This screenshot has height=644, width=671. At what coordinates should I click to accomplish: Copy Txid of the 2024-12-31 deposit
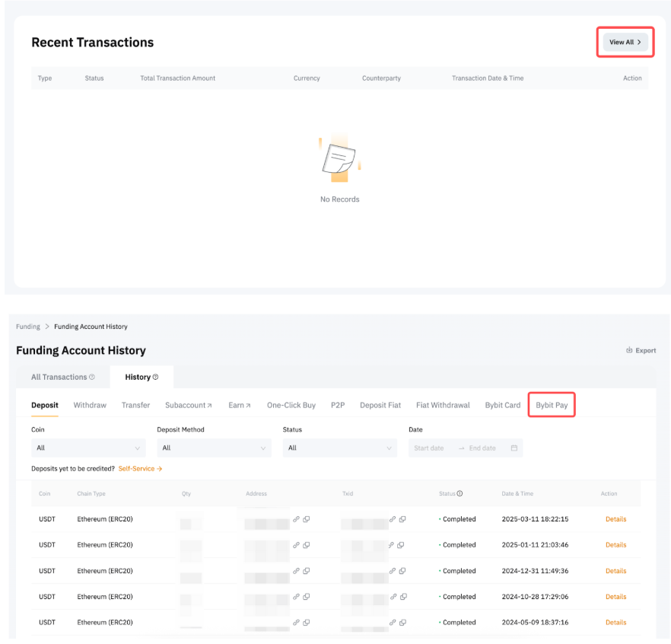[x=402, y=571]
